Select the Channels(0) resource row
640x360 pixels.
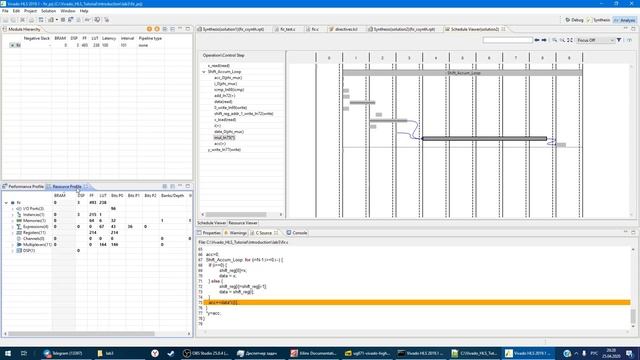click(x=33, y=238)
